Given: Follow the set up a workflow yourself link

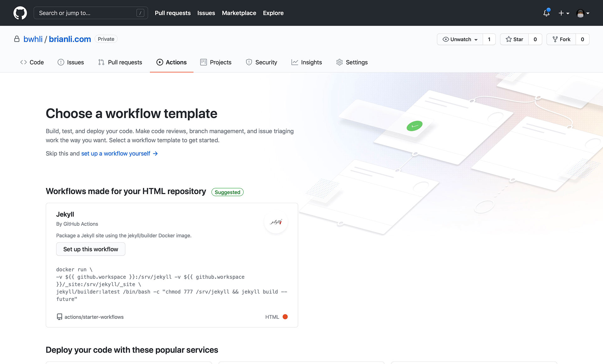Looking at the screenshot, I should pyautogui.click(x=119, y=153).
